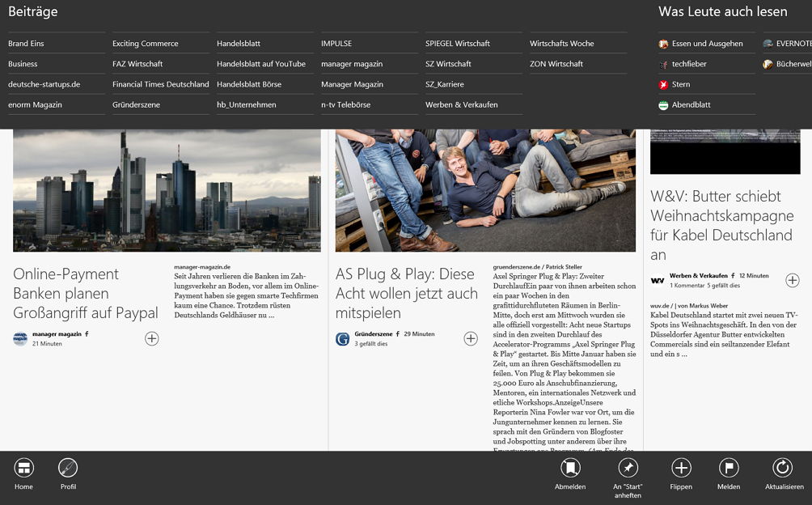The height and width of the screenshot is (505, 812).
Task: Click '5 gefällt dies' on W&V article
Action: (724, 286)
